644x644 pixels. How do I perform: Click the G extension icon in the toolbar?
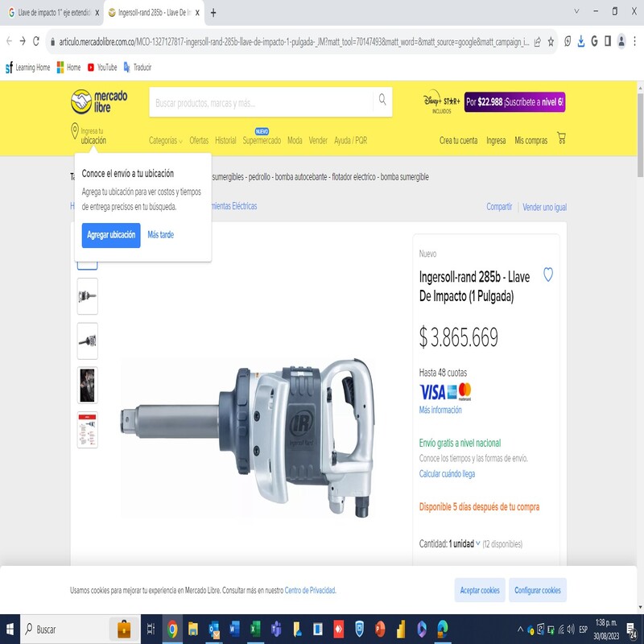click(x=594, y=41)
